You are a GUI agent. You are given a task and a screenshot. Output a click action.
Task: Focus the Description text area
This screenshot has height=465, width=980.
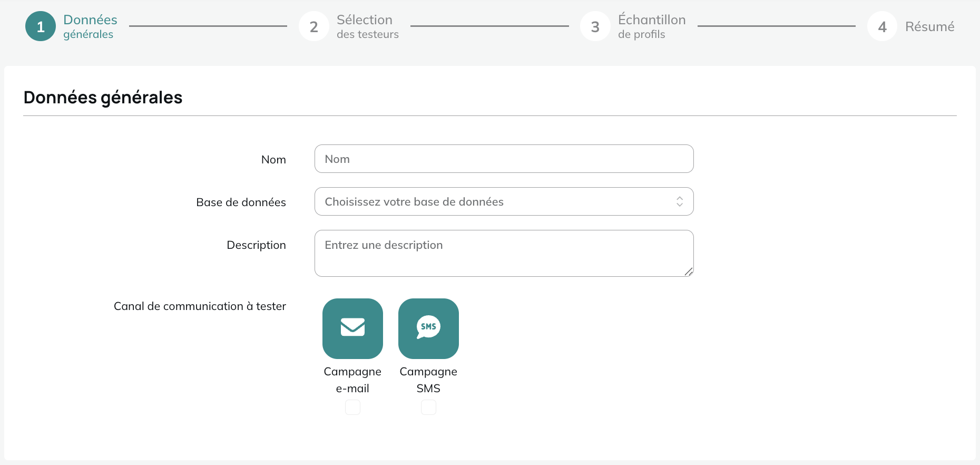click(x=504, y=253)
